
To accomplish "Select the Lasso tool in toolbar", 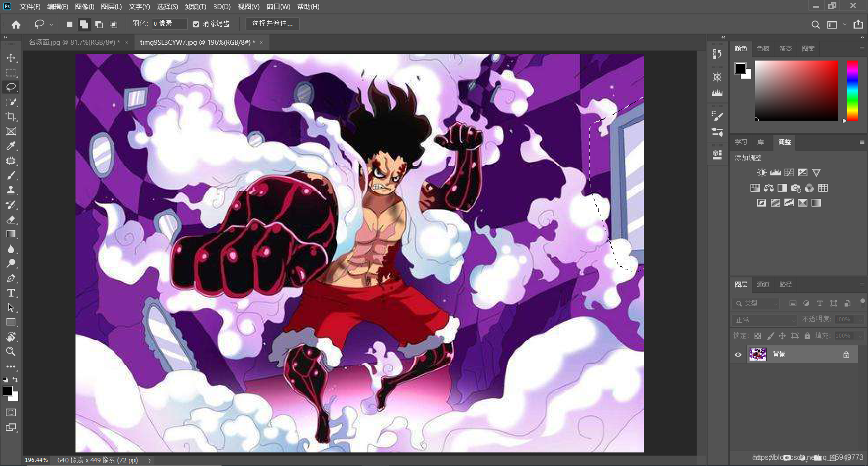I will click(x=11, y=87).
